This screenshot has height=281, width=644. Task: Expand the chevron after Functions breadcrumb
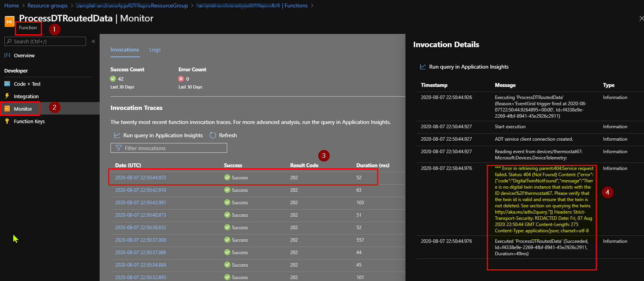coord(312,5)
